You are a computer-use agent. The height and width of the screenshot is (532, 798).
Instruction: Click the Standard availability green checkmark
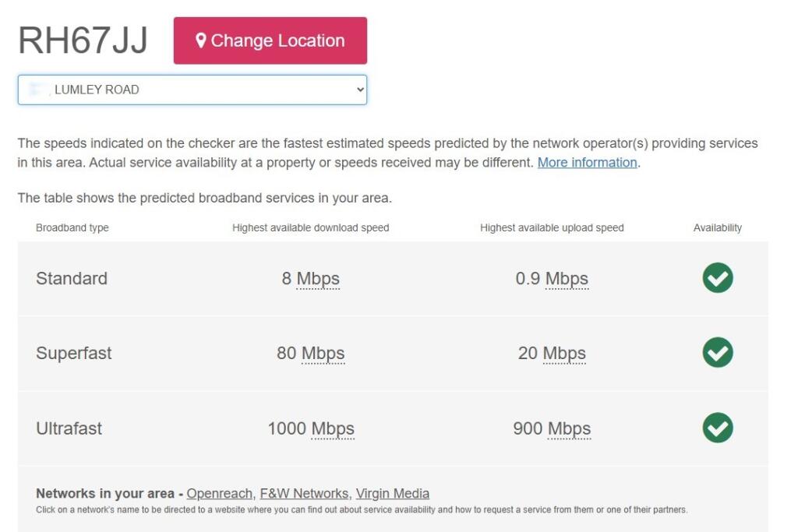[x=717, y=278]
